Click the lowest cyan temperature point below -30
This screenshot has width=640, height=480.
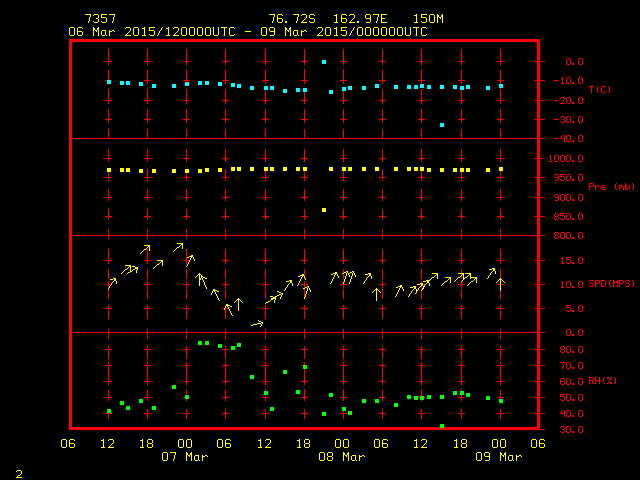(x=441, y=125)
